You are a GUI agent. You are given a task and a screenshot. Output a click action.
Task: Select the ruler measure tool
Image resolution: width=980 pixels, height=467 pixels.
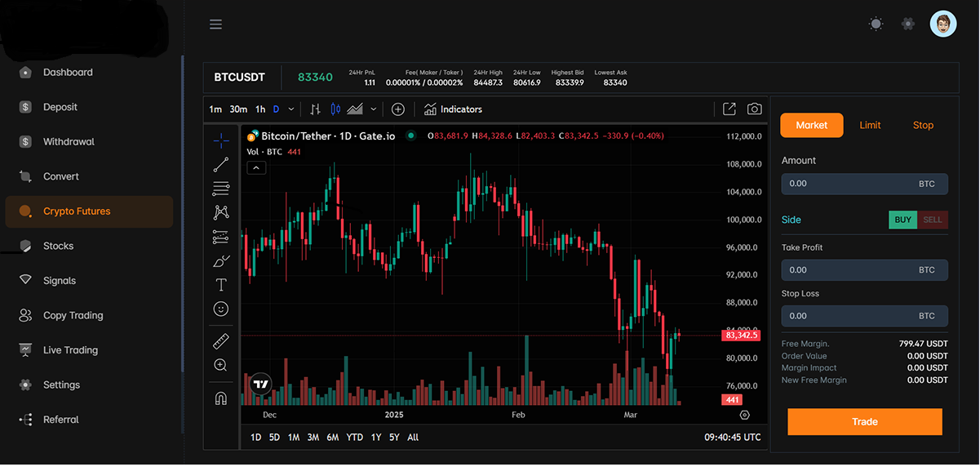click(220, 341)
